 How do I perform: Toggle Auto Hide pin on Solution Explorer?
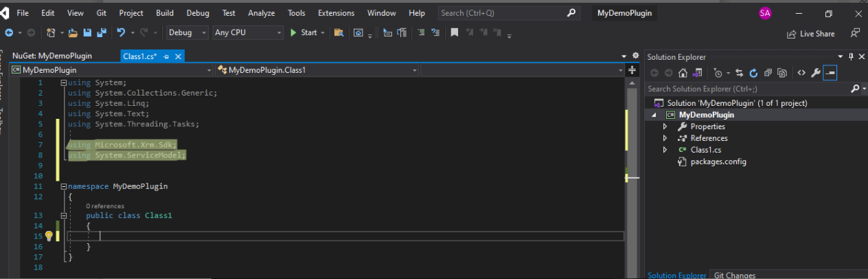[x=851, y=57]
